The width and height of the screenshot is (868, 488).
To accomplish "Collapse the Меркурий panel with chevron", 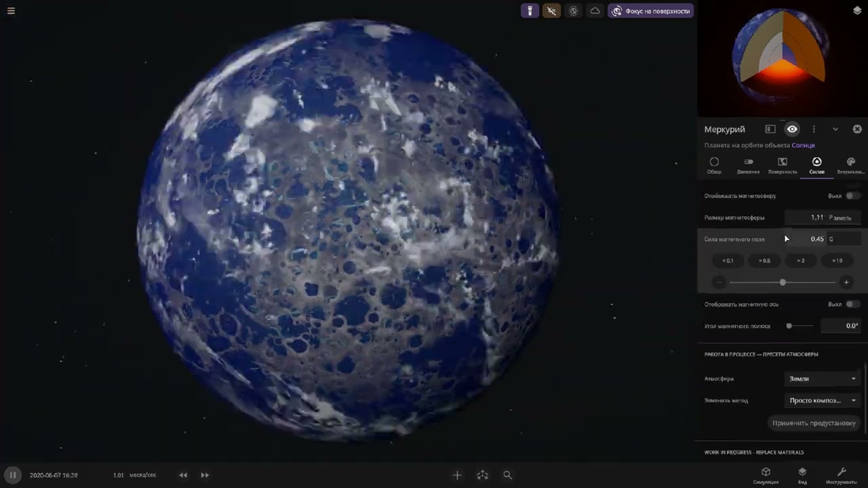I will [x=835, y=129].
